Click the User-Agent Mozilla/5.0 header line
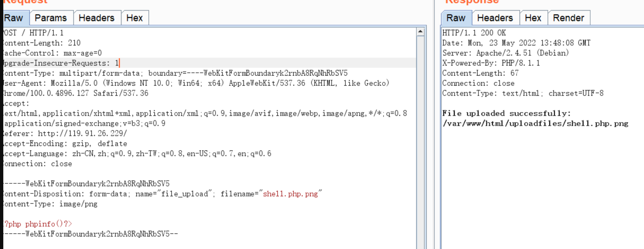This screenshot has height=249, width=644. point(196,83)
